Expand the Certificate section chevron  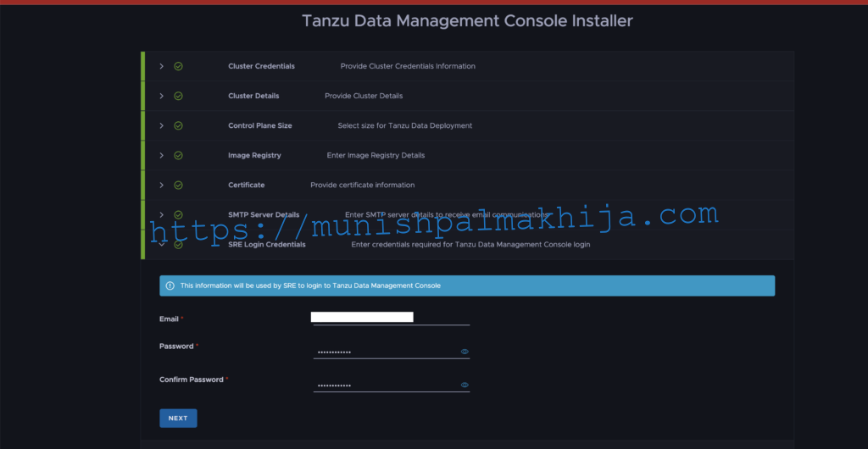coord(162,186)
